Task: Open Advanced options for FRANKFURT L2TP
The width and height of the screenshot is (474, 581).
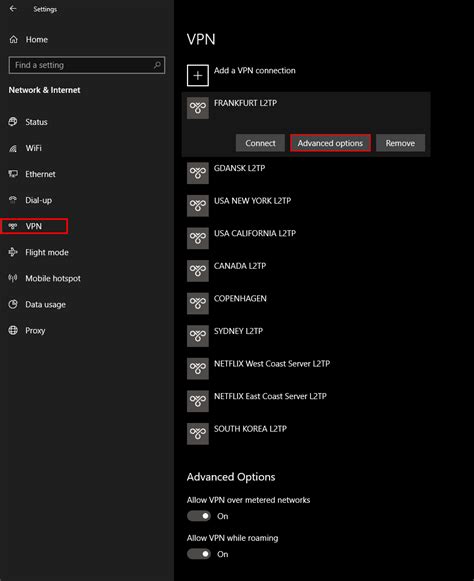Action: point(330,143)
